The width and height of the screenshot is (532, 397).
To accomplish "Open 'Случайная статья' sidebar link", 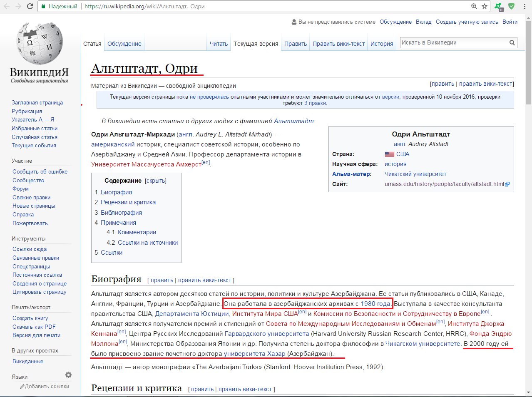I will click(35, 137).
